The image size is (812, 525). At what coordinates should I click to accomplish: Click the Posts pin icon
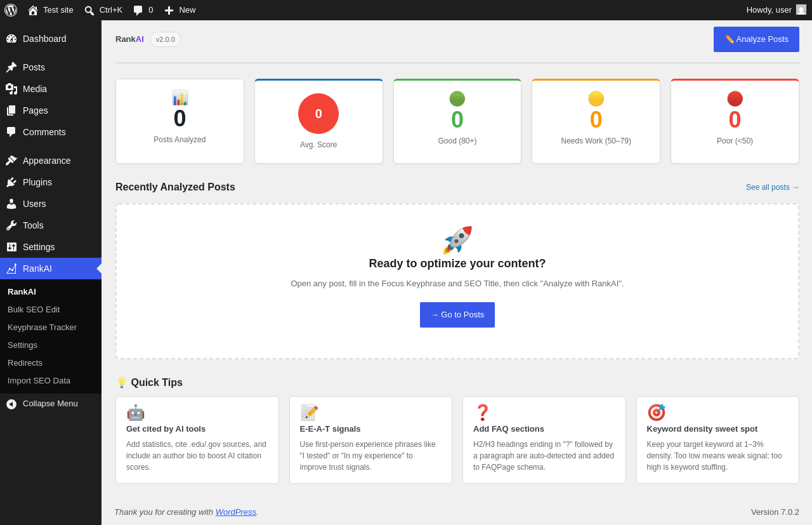(11, 67)
